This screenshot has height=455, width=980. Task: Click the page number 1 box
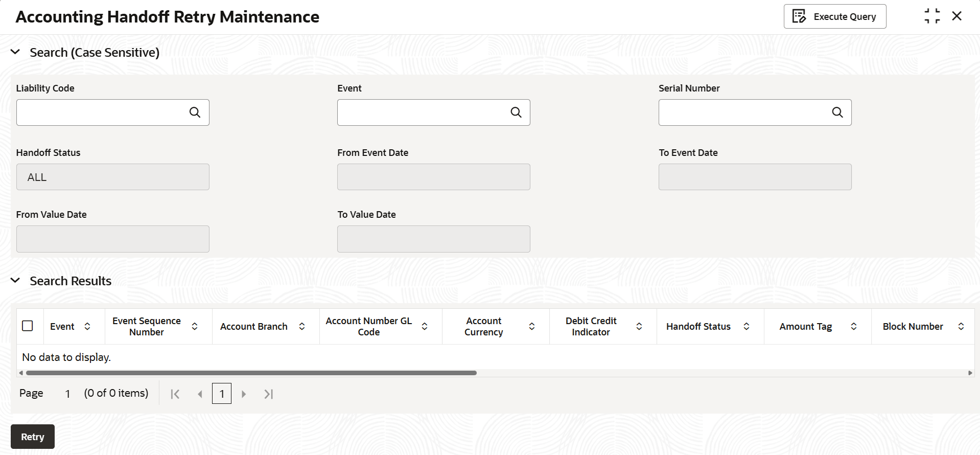tap(222, 394)
